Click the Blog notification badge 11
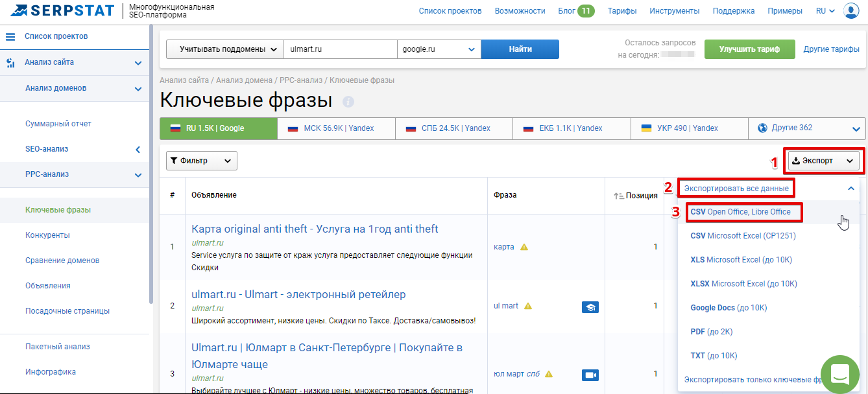This screenshot has width=868, height=394. pos(586,11)
